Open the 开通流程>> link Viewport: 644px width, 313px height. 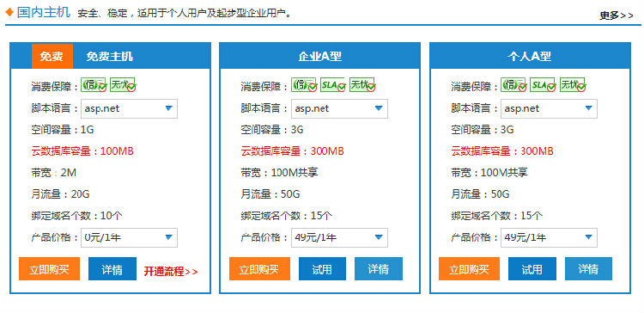tap(171, 271)
